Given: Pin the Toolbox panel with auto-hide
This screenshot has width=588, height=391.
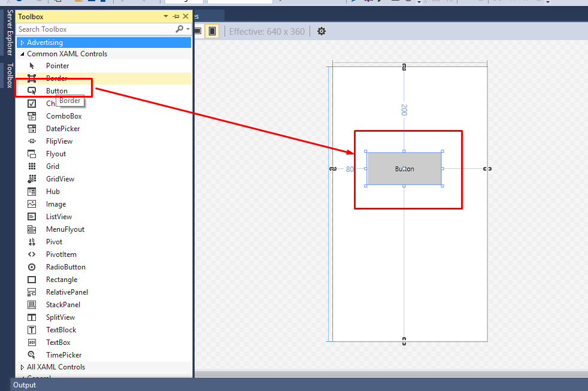Looking at the screenshot, I should tap(176, 16).
